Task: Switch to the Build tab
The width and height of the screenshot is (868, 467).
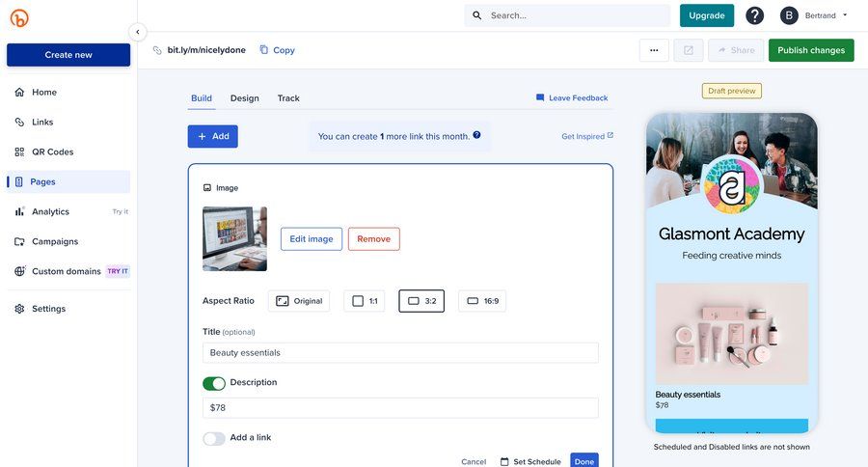Action: click(202, 98)
